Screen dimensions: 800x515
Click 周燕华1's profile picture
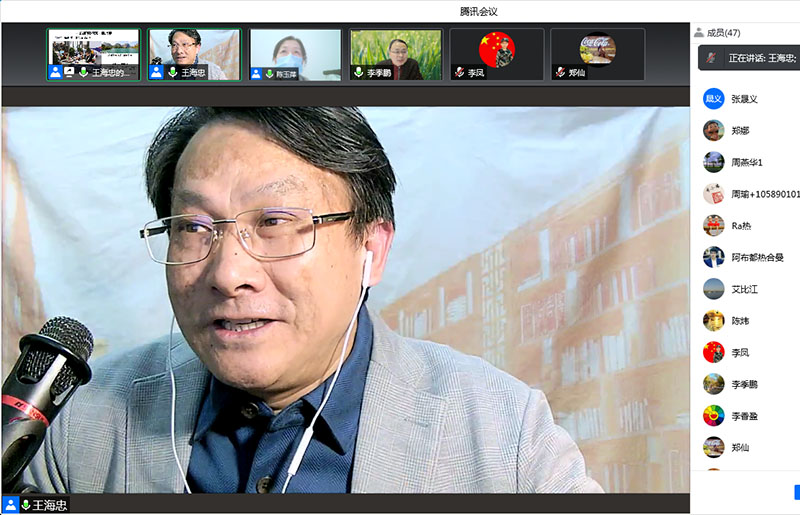[x=713, y=162]
